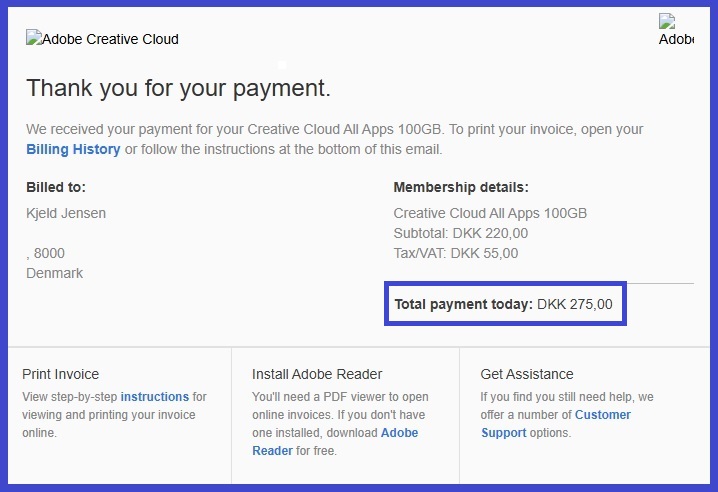The height and width of the screenshot is (492, 718).
Task: Click the instructions link under Print Invoice
Action: coord(154,397)
